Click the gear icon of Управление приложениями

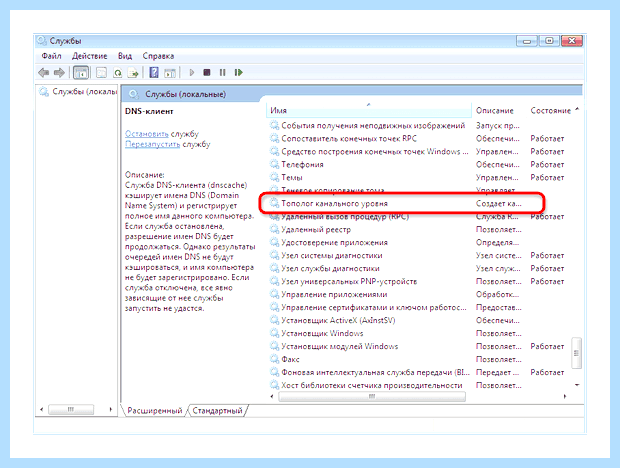274,294
